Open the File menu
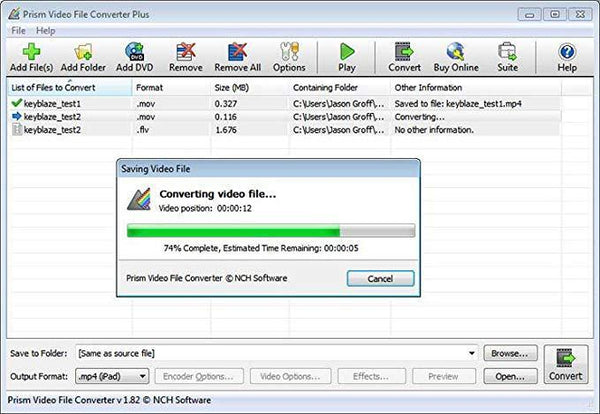This screenshot has height=414, width=600. [x=18, y=31]
